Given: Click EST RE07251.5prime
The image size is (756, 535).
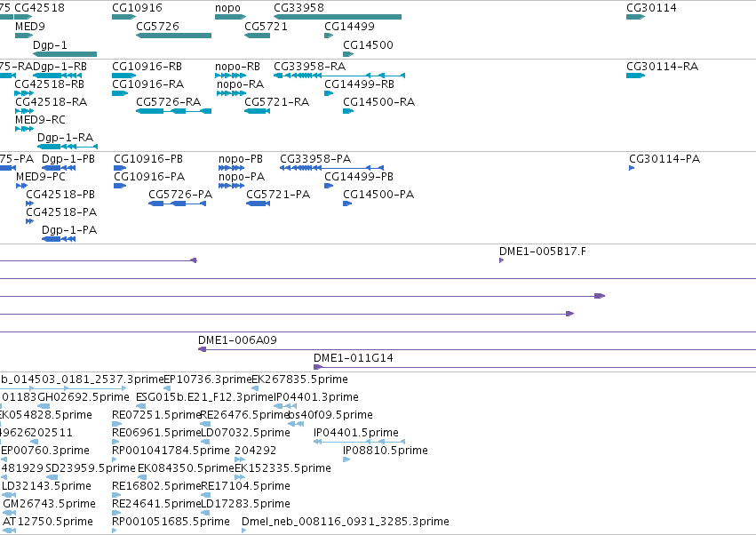Looking at the screenshot, I should [117, 424].
